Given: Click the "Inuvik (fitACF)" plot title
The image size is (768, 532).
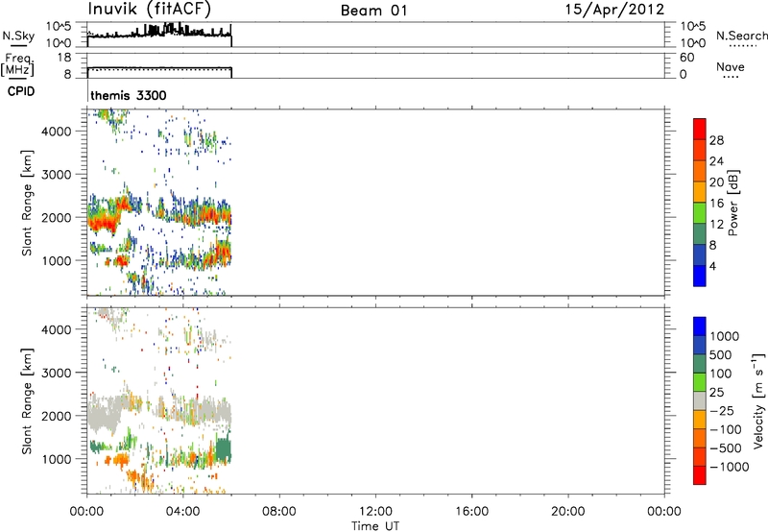Looking at the screenshot, I should pyautogui.click(x=150, y=10).
